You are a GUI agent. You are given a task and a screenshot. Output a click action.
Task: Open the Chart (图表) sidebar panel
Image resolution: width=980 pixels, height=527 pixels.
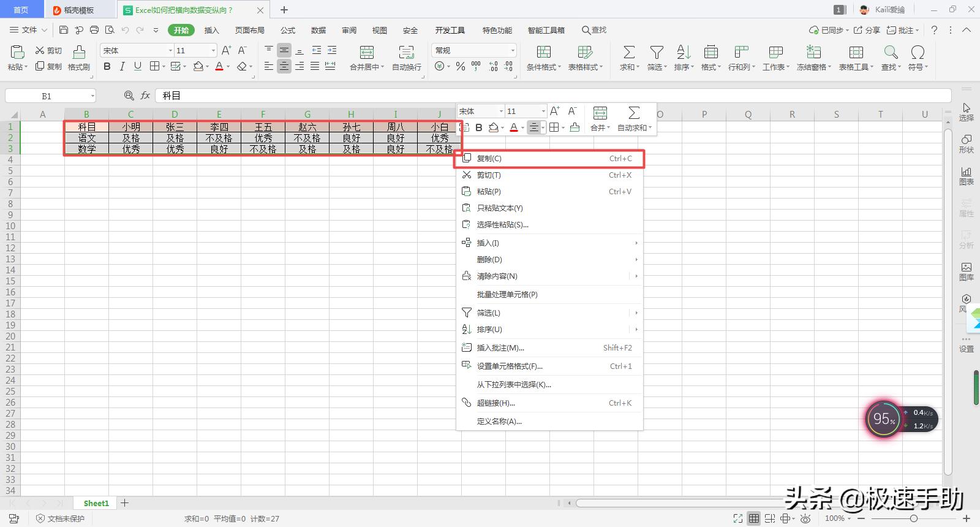click(966, 176)
